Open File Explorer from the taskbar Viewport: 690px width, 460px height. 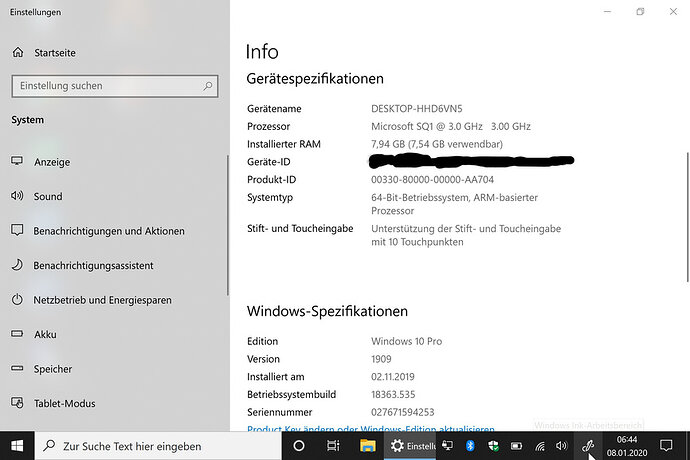[x=367, y=446]
